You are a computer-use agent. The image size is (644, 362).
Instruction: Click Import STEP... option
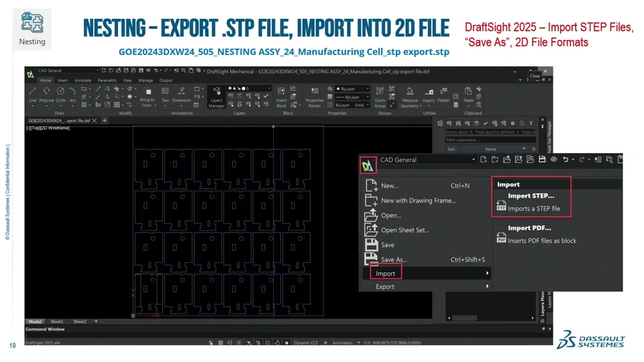pyautogui.click(x=531, y=196)
